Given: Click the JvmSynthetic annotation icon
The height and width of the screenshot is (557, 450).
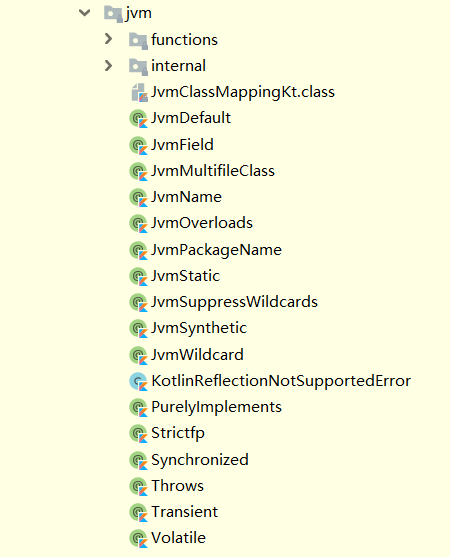Looking at the screenshot, I should (139, 329).
